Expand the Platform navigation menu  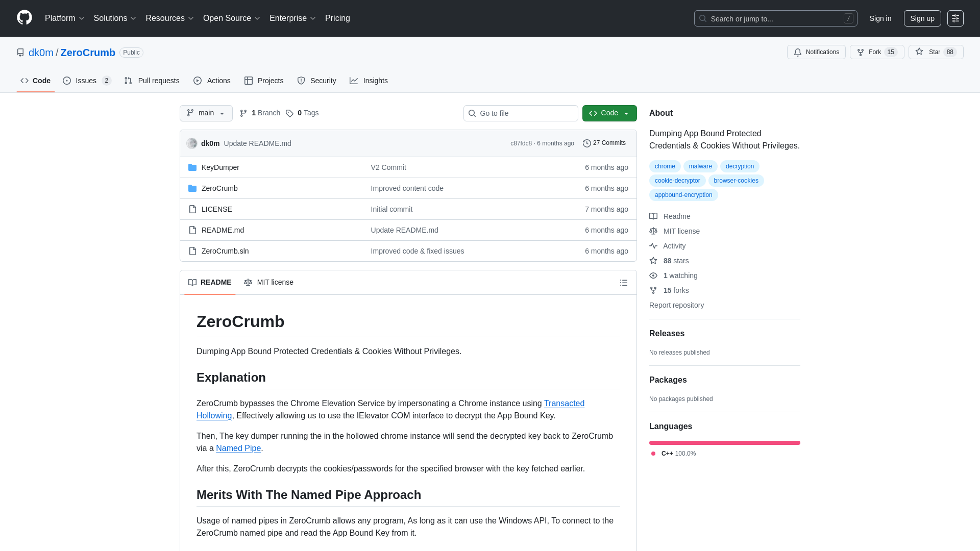pyautogui.click(x=64, y=18)
